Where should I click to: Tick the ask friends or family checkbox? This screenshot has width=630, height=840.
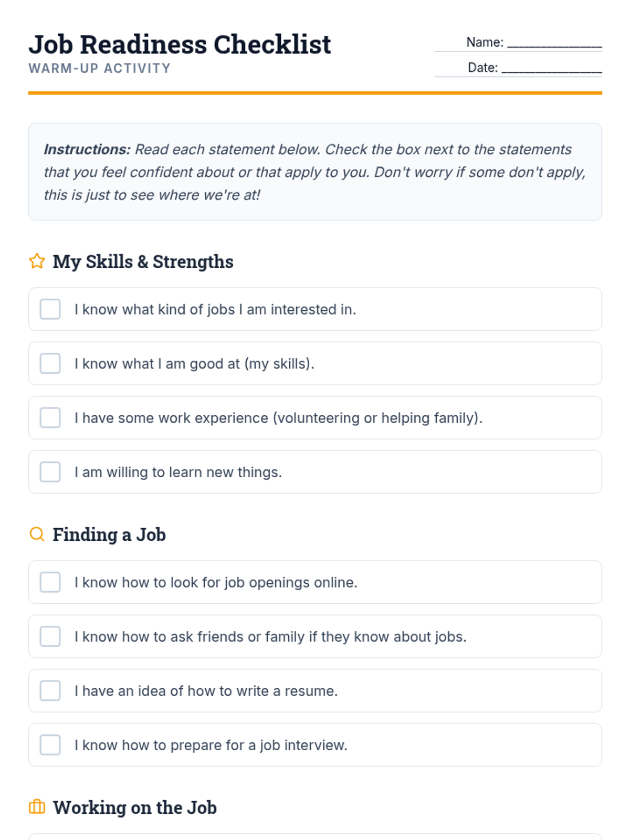point(50,636)
